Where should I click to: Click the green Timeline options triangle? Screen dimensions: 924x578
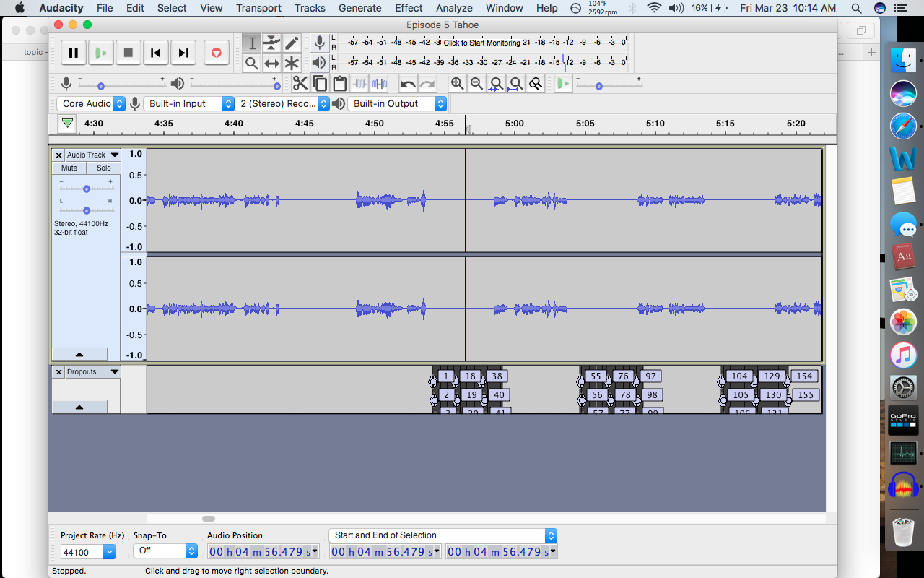click(67, 124)
